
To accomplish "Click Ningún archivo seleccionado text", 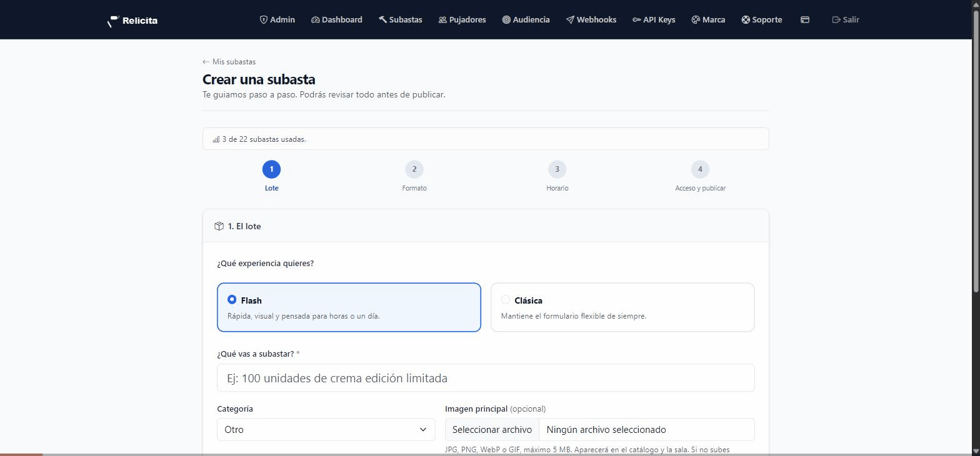I will coord(606,430).
